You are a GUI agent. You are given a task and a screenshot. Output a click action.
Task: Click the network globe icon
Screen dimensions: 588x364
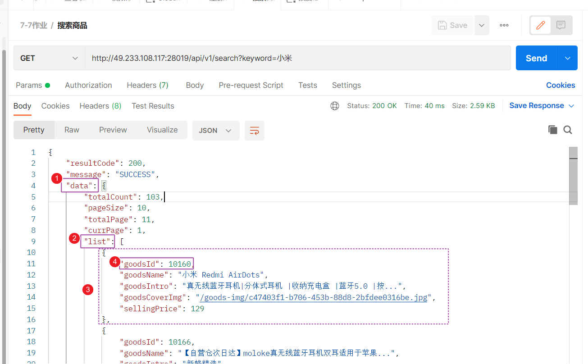pos(335,106)
